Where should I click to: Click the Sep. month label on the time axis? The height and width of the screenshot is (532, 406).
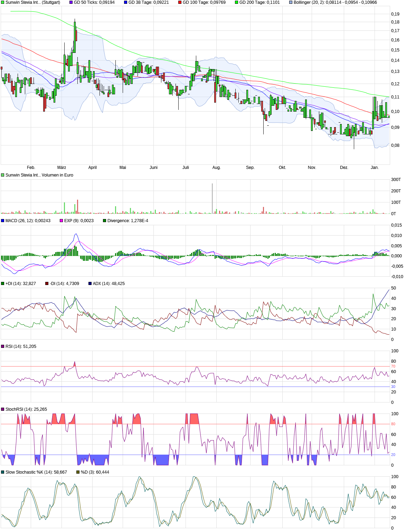(x=250, y=168)
